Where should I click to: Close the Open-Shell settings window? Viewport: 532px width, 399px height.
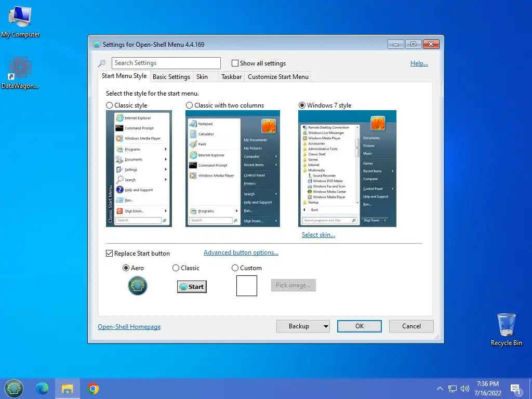431,44
